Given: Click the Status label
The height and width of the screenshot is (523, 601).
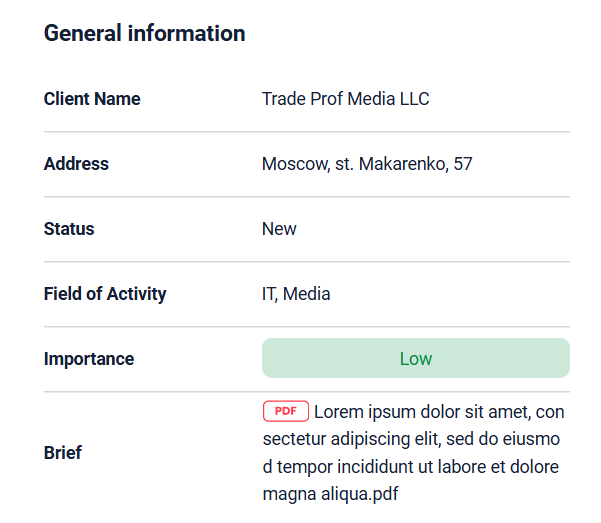Looking at the screenshot, I should 69,229.
